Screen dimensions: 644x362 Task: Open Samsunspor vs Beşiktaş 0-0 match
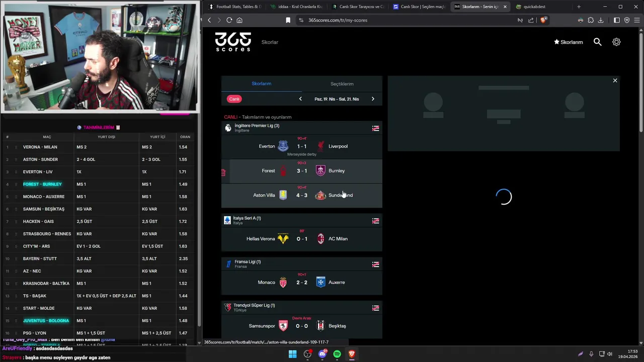tap(302, 326)
